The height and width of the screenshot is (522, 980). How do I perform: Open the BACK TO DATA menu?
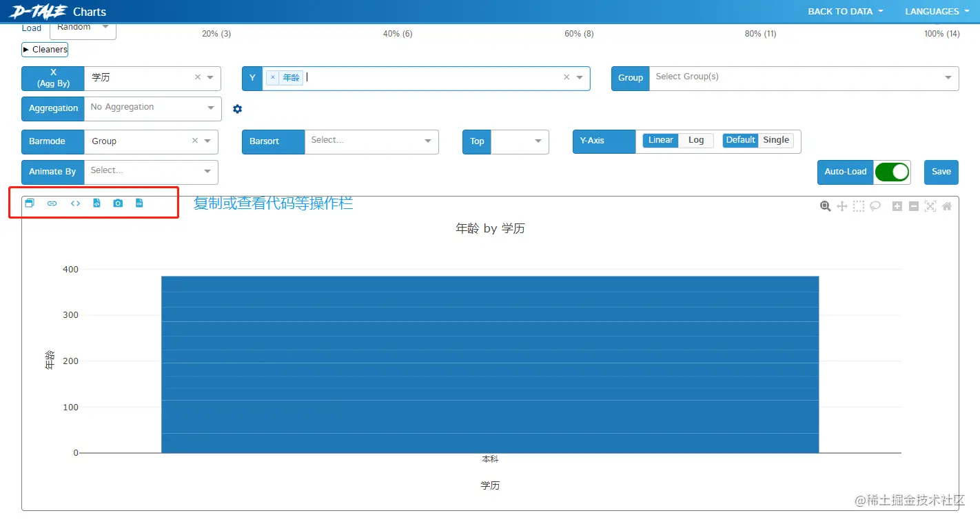click(846, 12)
